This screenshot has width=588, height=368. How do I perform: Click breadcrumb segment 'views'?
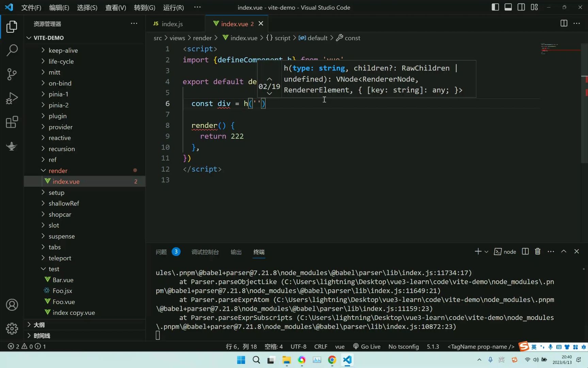pos(177,38)
